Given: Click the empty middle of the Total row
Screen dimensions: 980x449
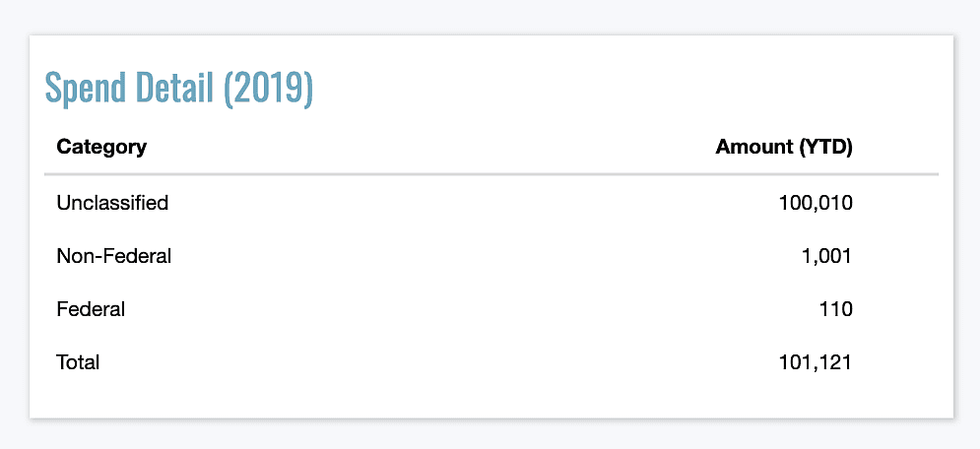Looking at the screenshot, I should [x=439, y=362].
